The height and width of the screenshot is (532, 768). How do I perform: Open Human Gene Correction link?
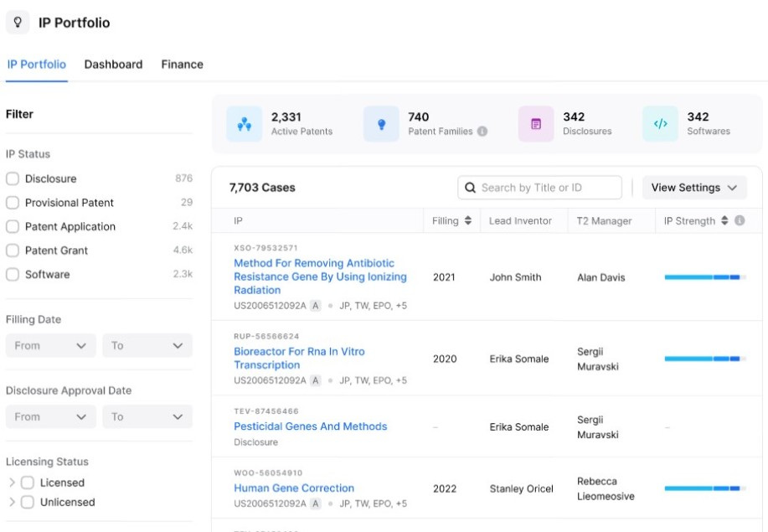294,488
